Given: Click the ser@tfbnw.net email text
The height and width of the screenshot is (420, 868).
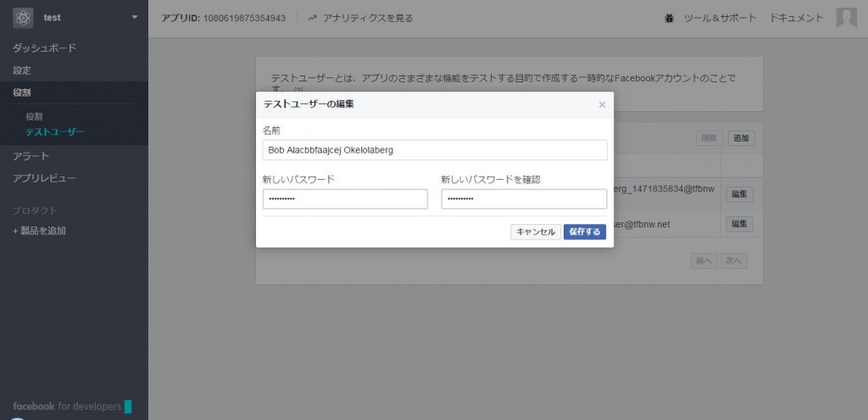Looking at the screenshot, I should pos(642,224).
